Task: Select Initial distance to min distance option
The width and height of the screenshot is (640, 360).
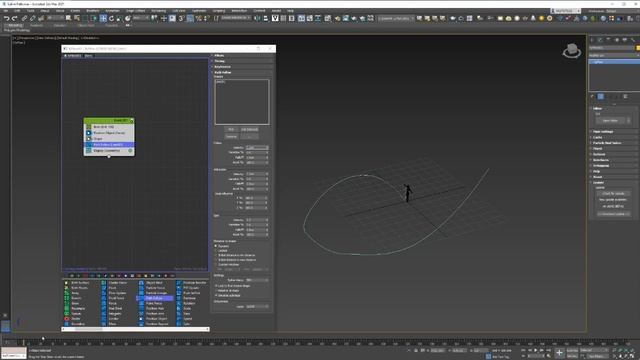Action: coord(216,255)
